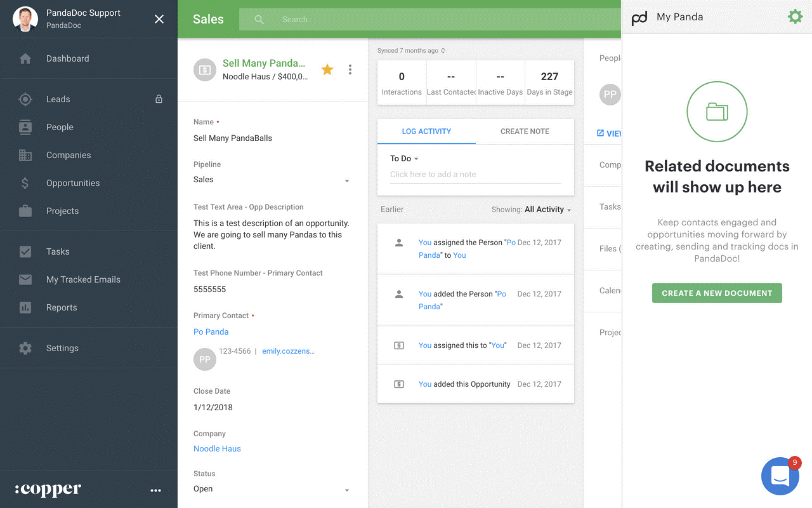
Task: Open the PandaDoc panel settings gear
Action: click(x=795, y=17)
